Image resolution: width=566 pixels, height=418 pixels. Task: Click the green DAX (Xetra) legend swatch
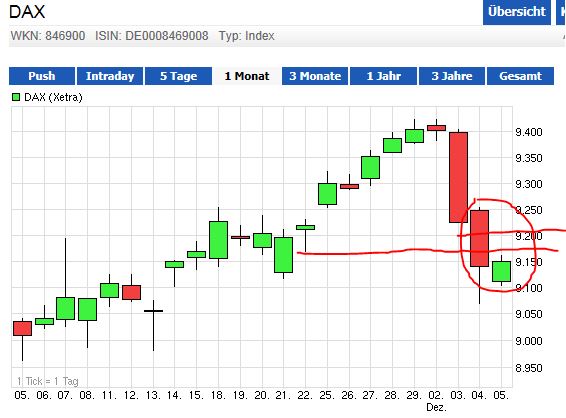pyautogui.click(x=16, y=97)
